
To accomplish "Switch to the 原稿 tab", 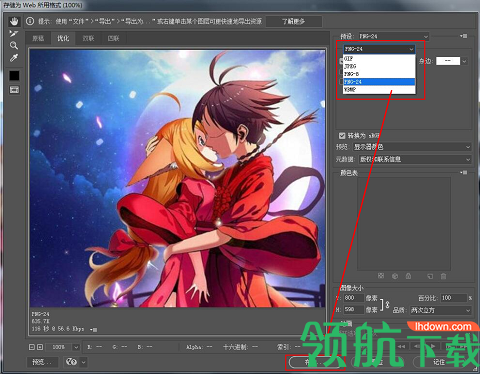I will coord(38,38).
